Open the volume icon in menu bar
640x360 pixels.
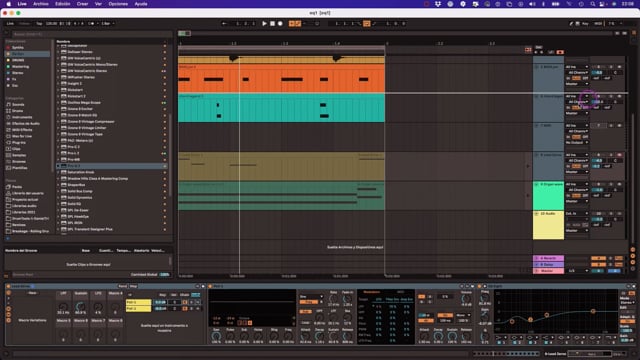[532, 4]
